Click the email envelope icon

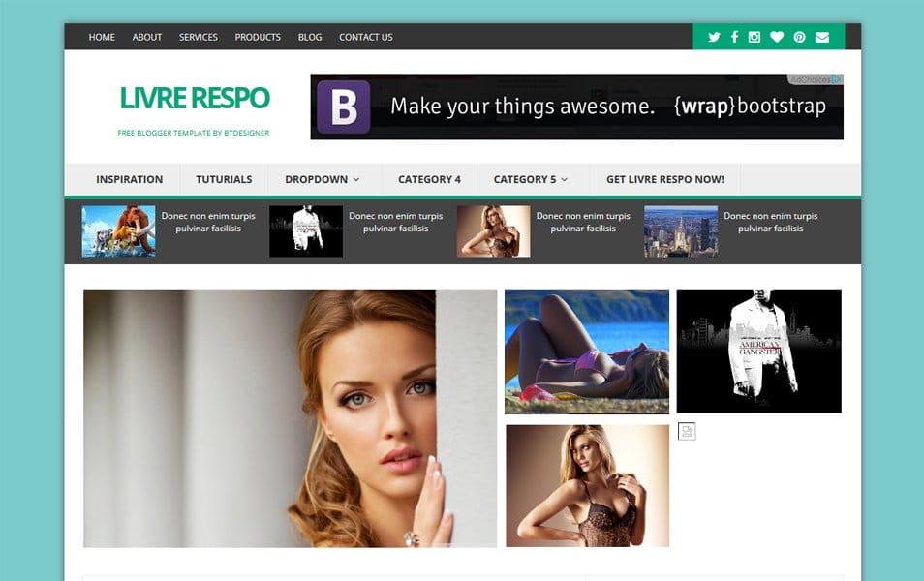pyautogui.click(x=821, y=36)
